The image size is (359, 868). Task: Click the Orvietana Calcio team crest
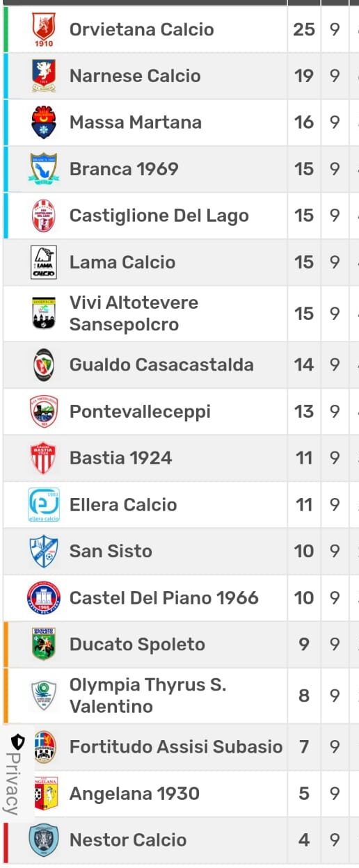(44, 29)
